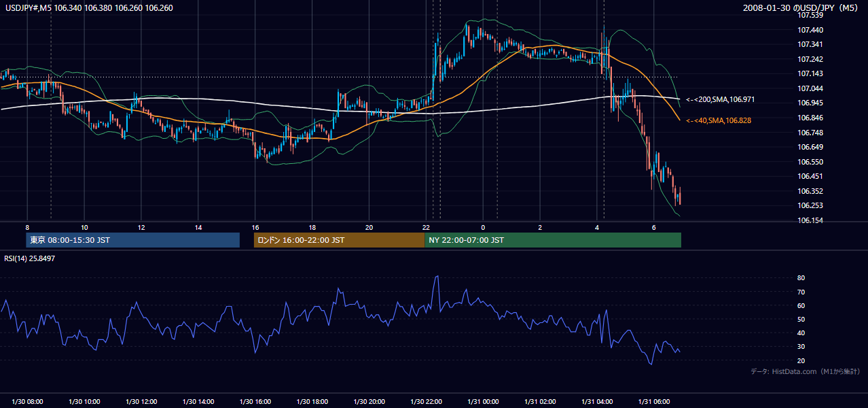Image resolution: width=868 pixels, height=408 pixels.
Task: Click hour label 22 under price chart
Action: click(x=426, y=227)
